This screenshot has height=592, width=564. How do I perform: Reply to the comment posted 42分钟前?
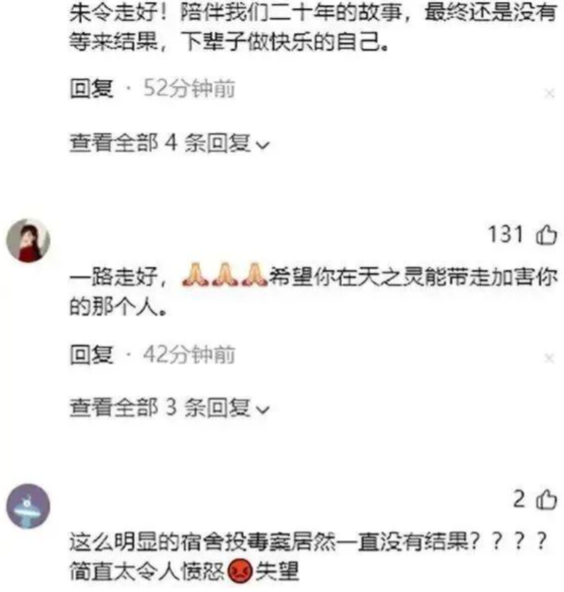pyautogui.click(x=91, y=355)
